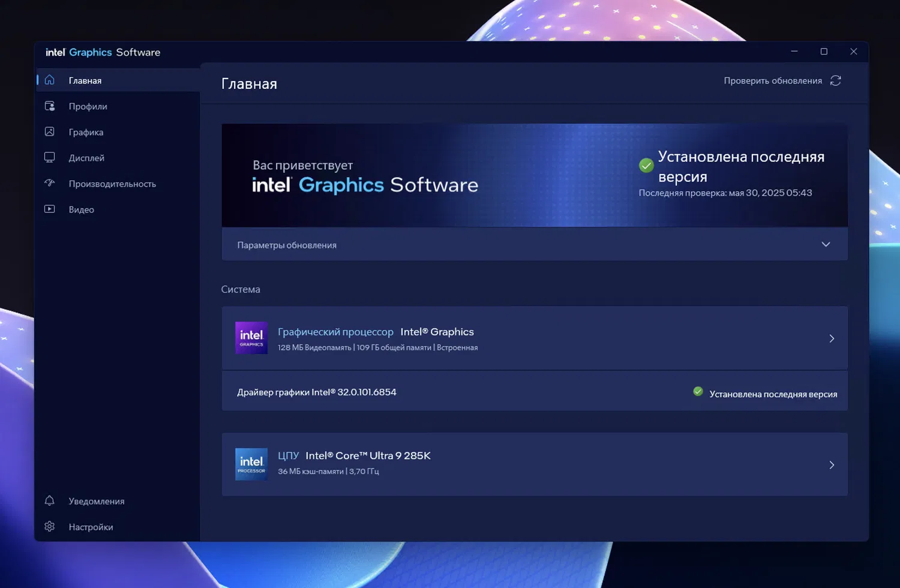Select the Графический процессор link text
The image size is (900, 588).
click(335, 332)
